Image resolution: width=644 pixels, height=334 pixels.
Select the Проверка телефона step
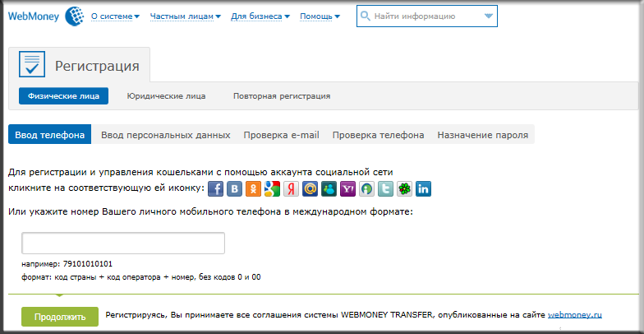click(378, 135)
